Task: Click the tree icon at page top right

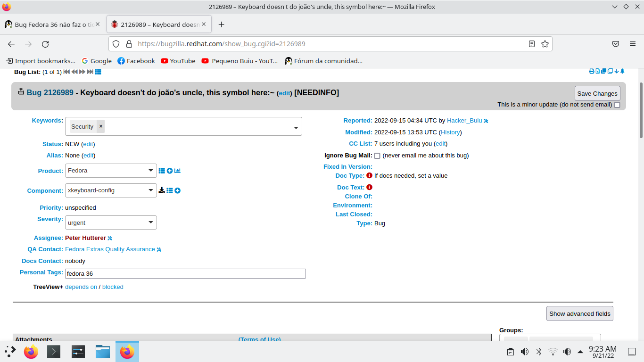Action: click(x=622, y=71)
